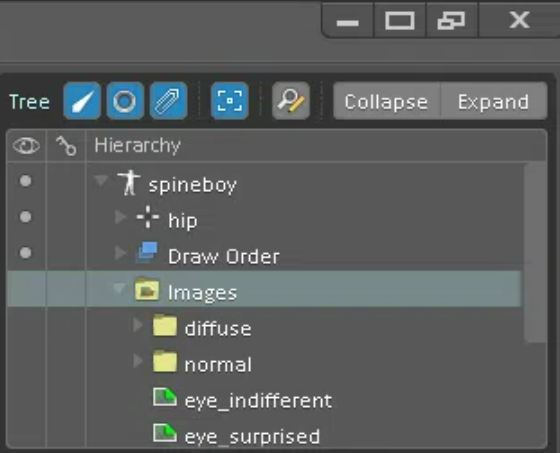Toggle visibility dot for hip bone

click(x=25, y=217)
